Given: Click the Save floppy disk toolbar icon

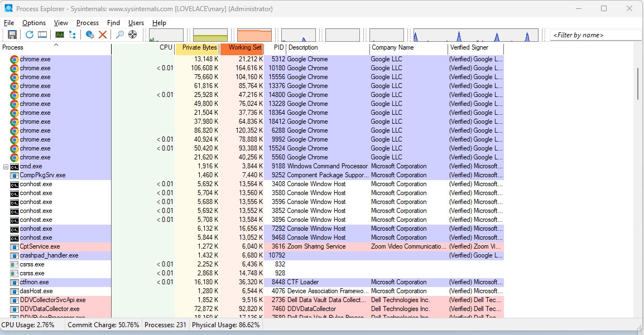Looking at the screenshot, I should click(x=12, y=35).
